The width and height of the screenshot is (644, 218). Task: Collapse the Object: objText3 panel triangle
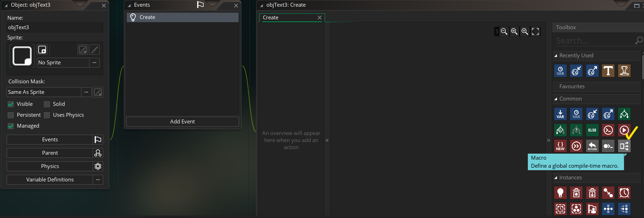click(6, 5)
